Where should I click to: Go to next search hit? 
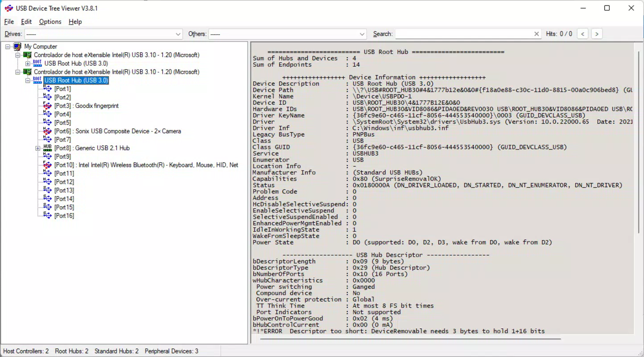(597, 34)
